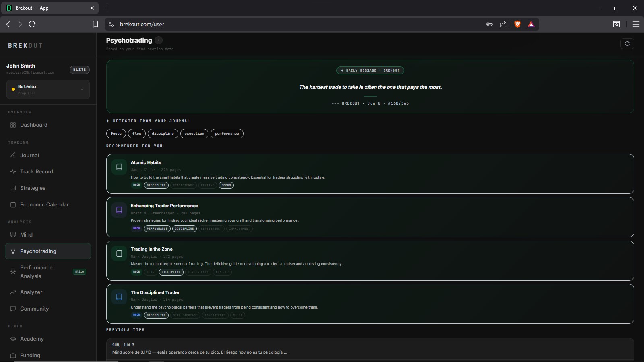644x362 pixels.
Task: Click the password key icon in address bar
Action: click(489, 24)
